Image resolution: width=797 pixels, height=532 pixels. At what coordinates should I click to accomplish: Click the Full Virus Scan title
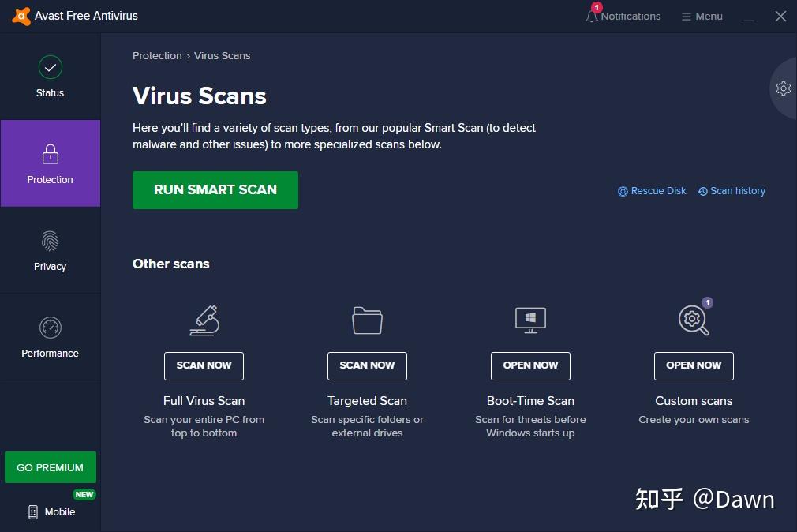coord(204,401)
